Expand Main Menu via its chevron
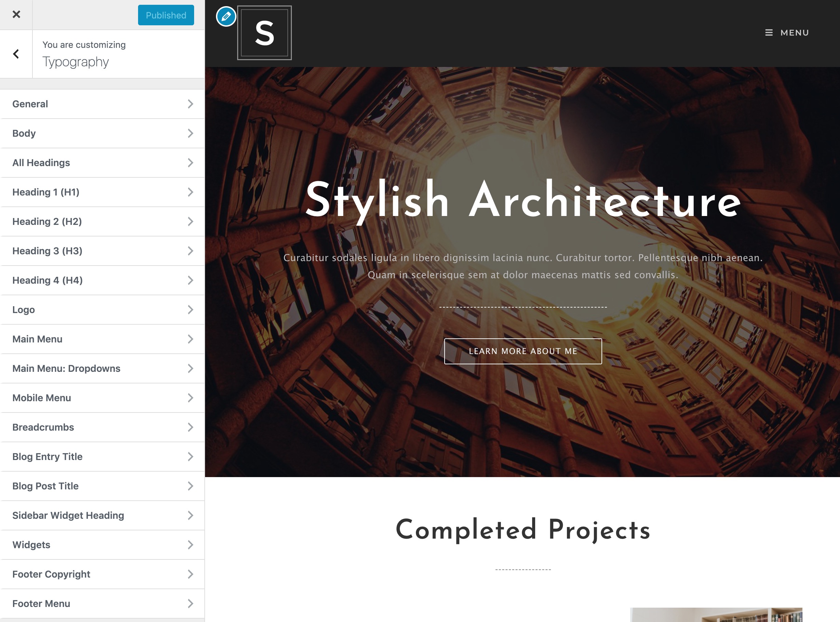The width and height of the screenshot is (840, 622). [190, 339]
